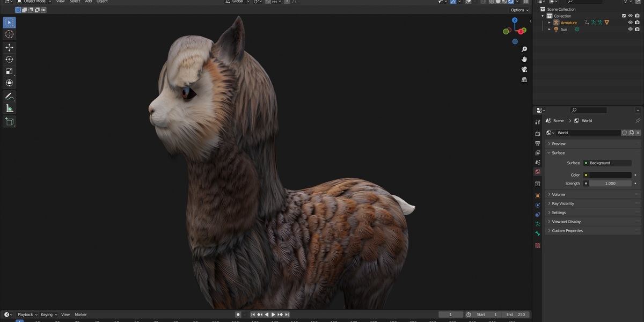Viewport: 644px width, 322px height.
Task: Hide Armature in viewport via eye icon
Action: (631, 23)
